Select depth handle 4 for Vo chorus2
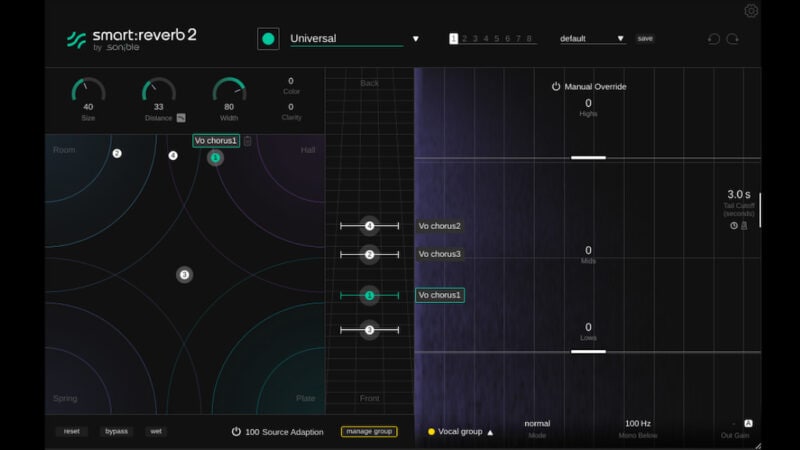Screen dimensions: 800x450 pos(369,226)
